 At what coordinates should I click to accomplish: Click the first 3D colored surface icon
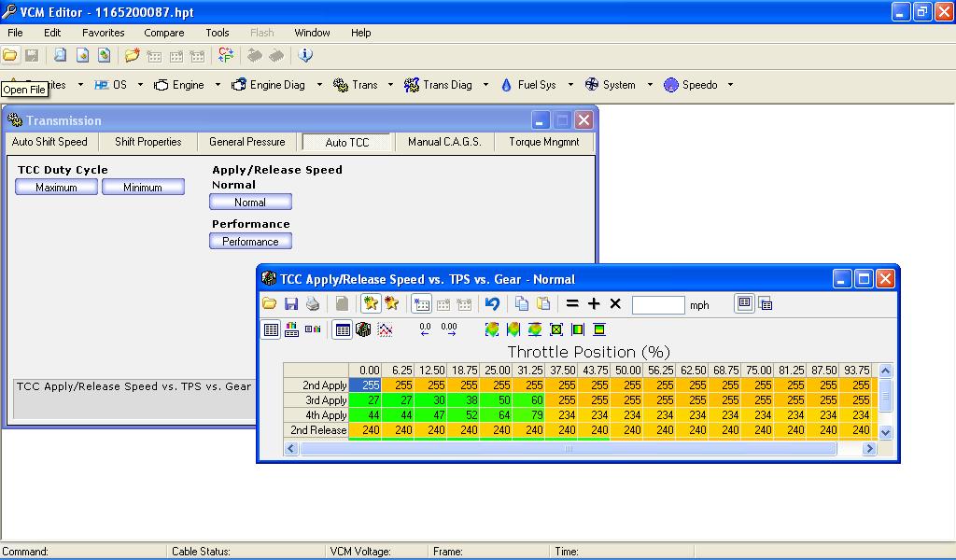(x=491, y=329)
